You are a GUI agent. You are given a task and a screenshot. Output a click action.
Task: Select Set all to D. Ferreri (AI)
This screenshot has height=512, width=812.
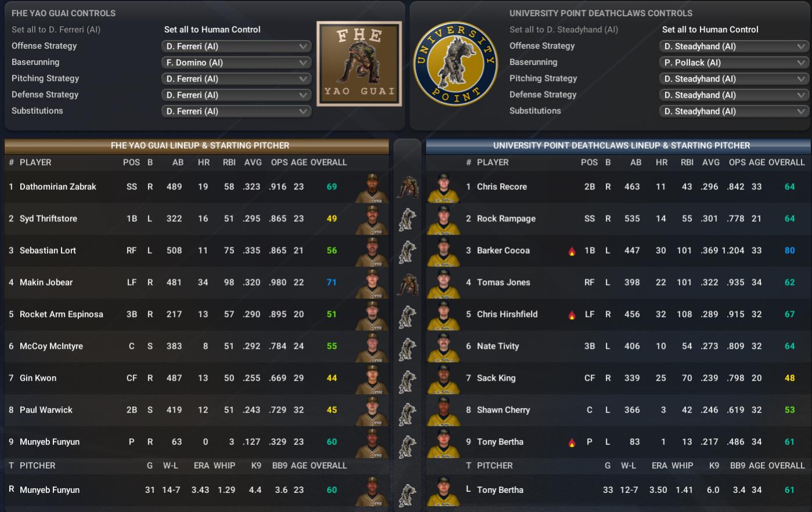56,30
